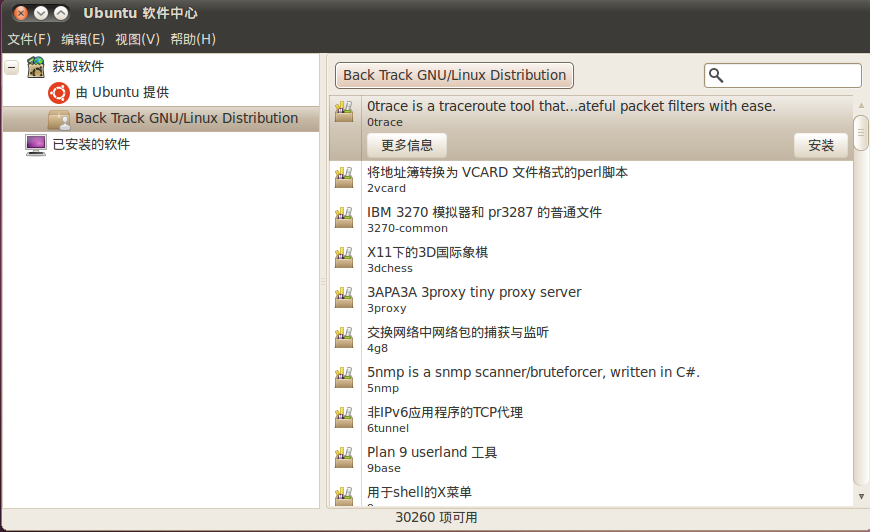
Task: Click the 0trace package icon
Action: click(344, 112)
